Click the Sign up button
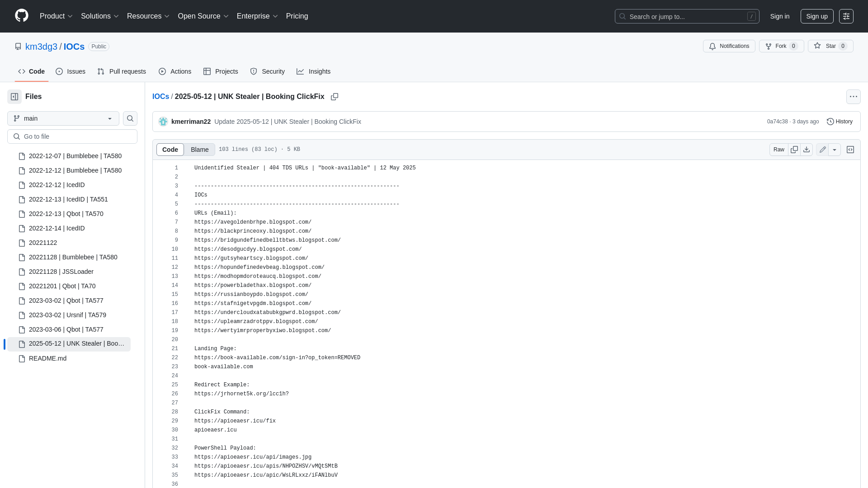868x488 pixels. pos(817,16)
